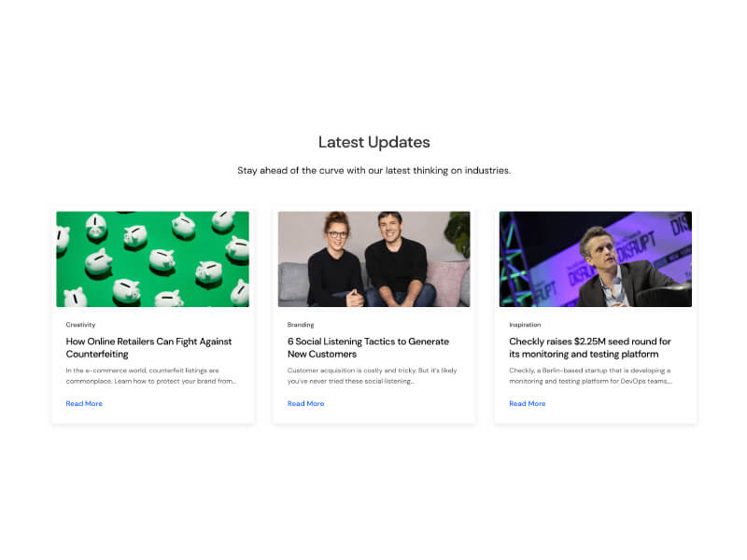Click the smiling man in black sweater
Screen dimensions: 747x560
pyautogui.click(x=398, y=259)
